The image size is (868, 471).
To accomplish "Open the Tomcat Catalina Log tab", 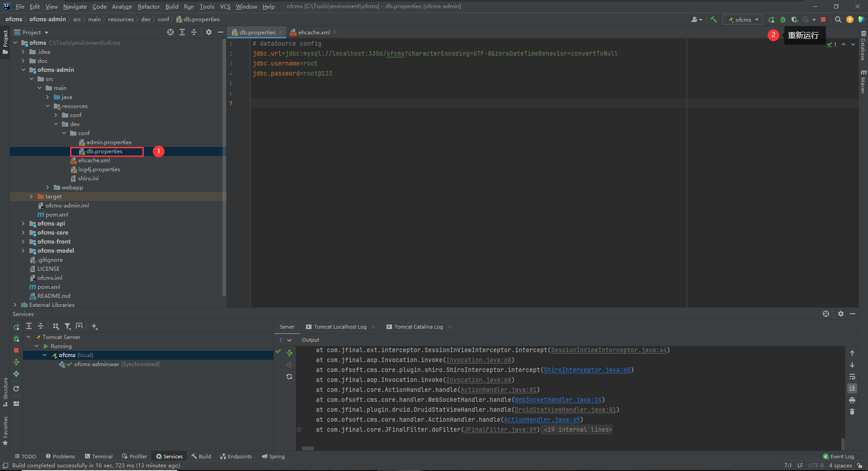I will 419,327.
